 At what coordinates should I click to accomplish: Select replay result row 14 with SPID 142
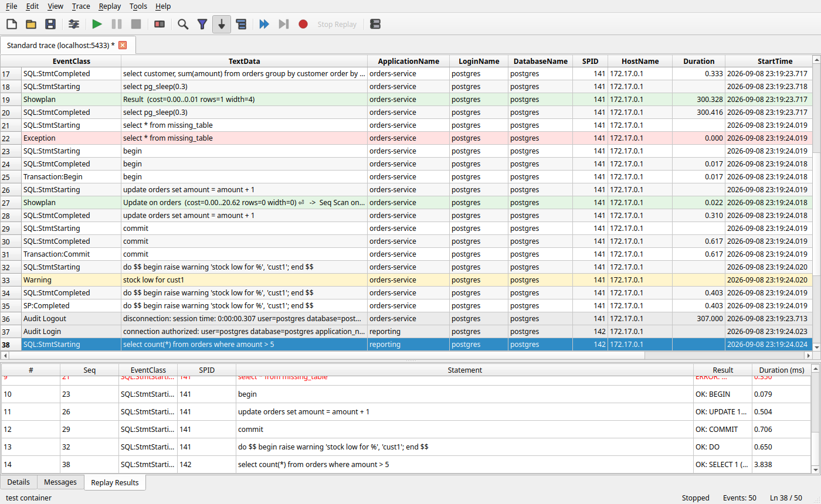pyautogui.click(x=406, y=465)
